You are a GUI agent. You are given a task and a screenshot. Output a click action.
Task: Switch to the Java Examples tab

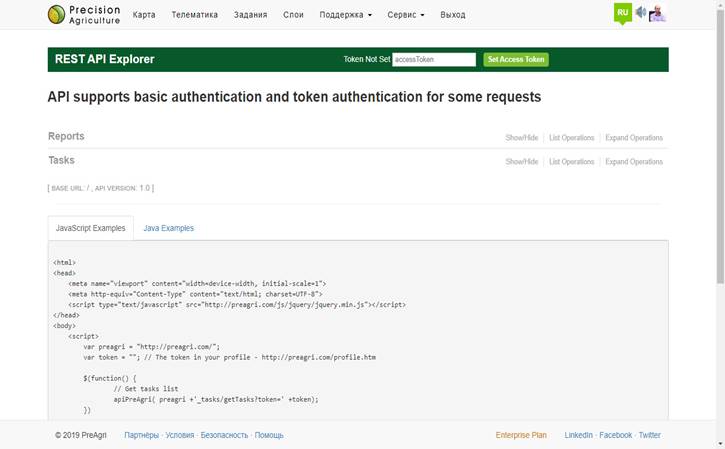168,228
